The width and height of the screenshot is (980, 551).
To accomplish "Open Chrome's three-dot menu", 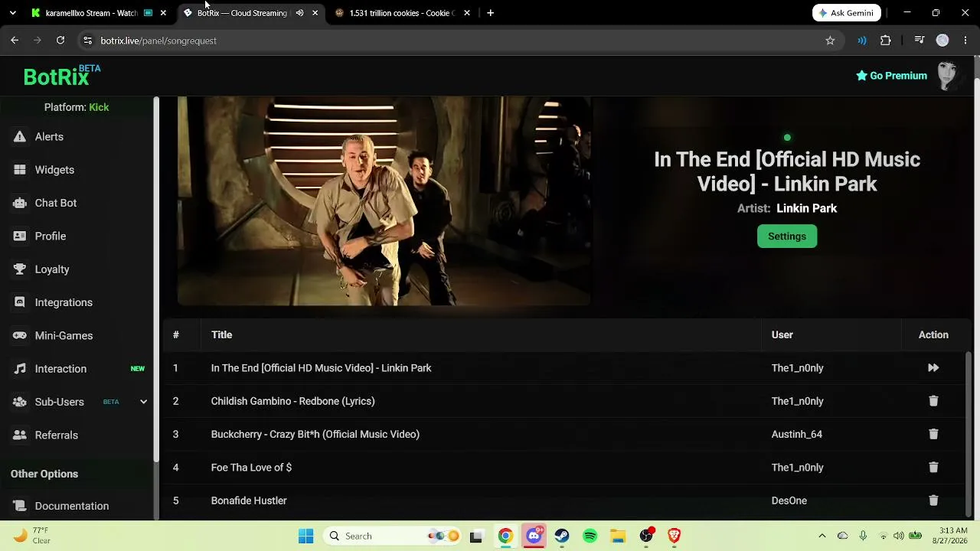I will tap(965, 41).
